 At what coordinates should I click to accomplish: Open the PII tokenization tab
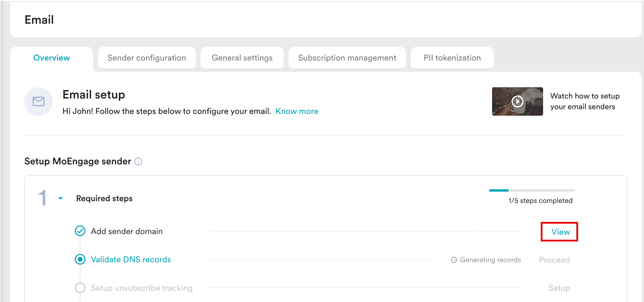click(x=452, y=58)
